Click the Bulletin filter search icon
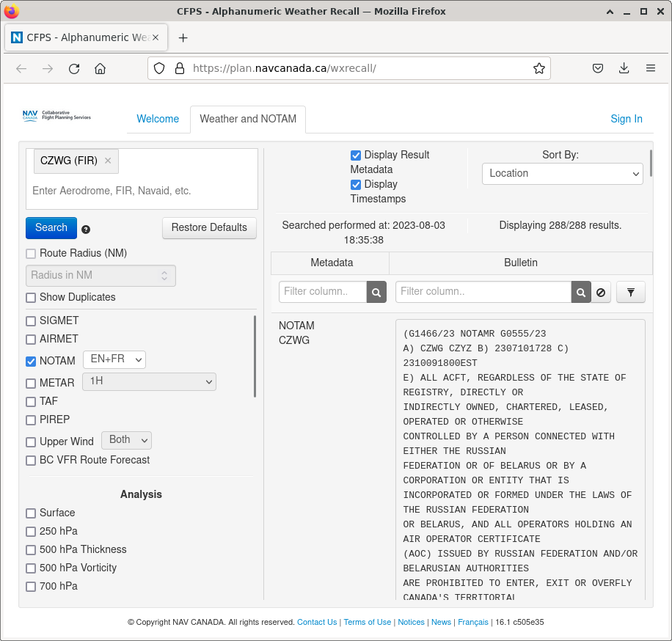Image resolution: width=672 pixels, height=641 pixels. [581, 292]
